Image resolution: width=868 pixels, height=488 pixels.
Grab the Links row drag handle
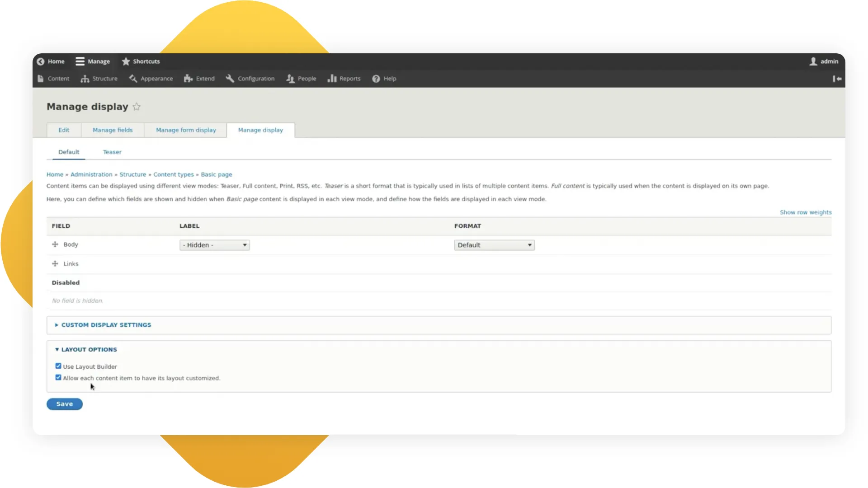click(55, 264)
